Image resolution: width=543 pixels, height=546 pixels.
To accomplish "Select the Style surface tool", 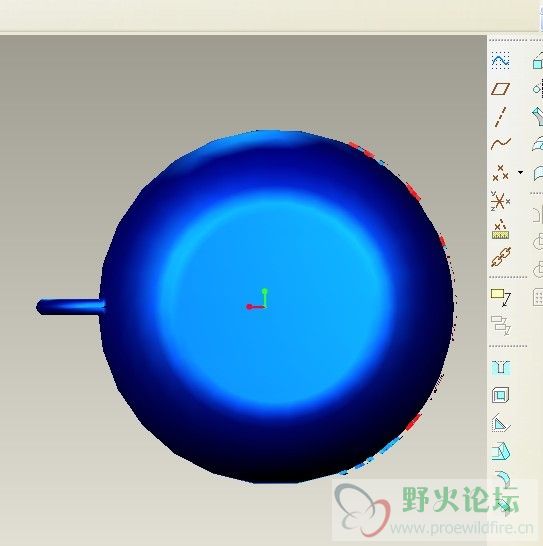I will pos(538,173).
